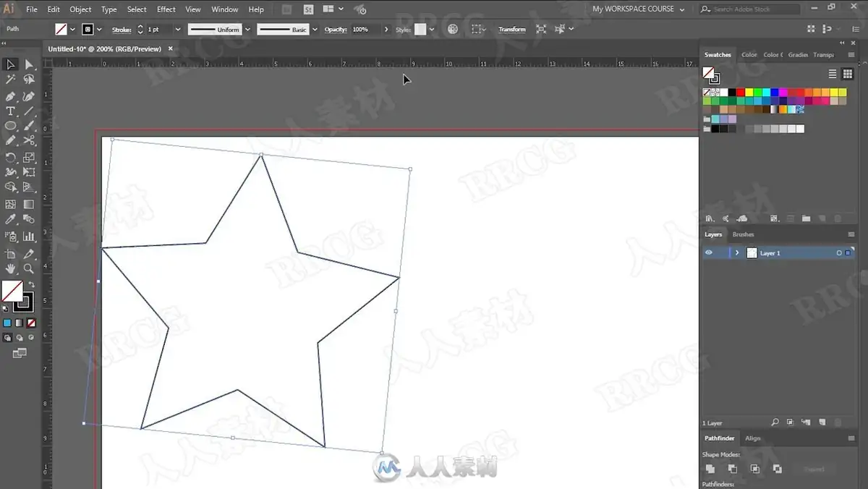
Task: Set Color fill mode below the swatches
Action: point(7,323)
